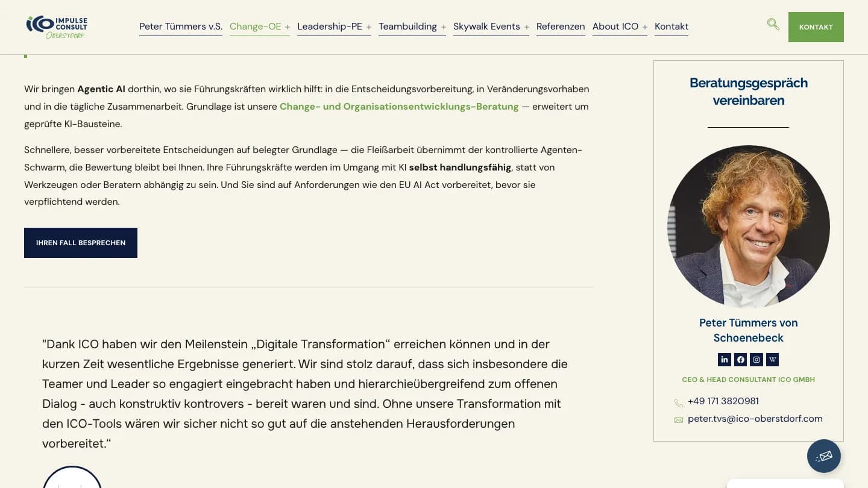Expand the Leadership-PE submenu plus

click(x=369, y=27)
